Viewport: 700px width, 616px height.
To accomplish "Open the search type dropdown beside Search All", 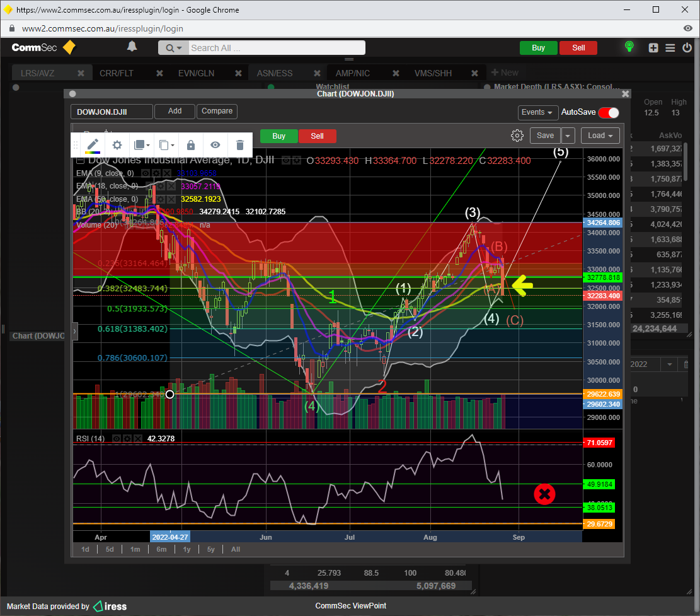I will 173,48.
